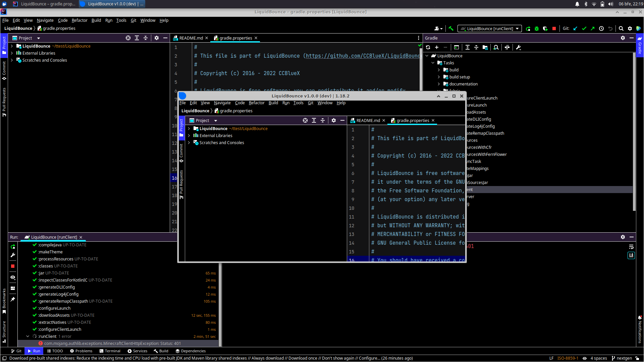Push commits with the Git arrow icon
Screen dimensions: 644x362
[593, 28]
